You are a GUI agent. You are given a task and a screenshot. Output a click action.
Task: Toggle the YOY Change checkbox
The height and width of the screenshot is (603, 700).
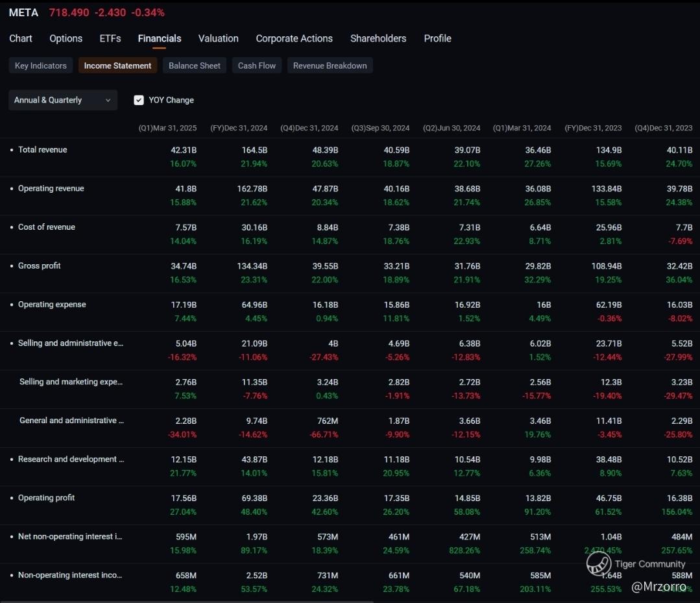(139, 100)
